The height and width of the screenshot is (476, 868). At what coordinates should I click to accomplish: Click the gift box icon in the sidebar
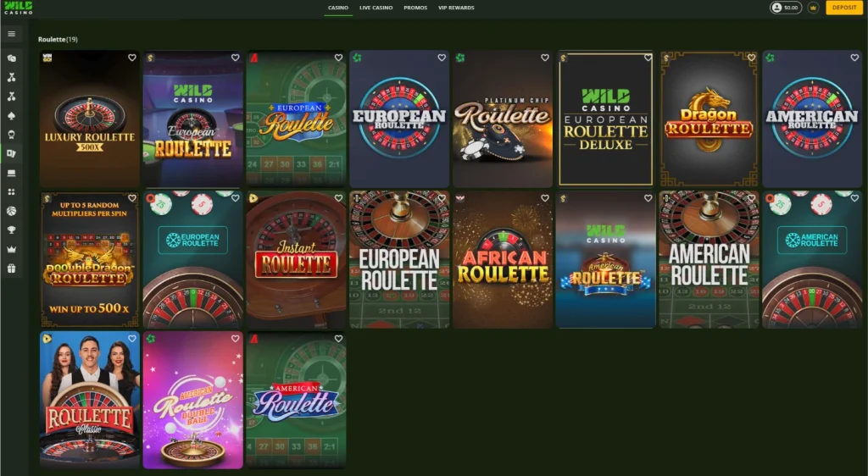(11, 268)
